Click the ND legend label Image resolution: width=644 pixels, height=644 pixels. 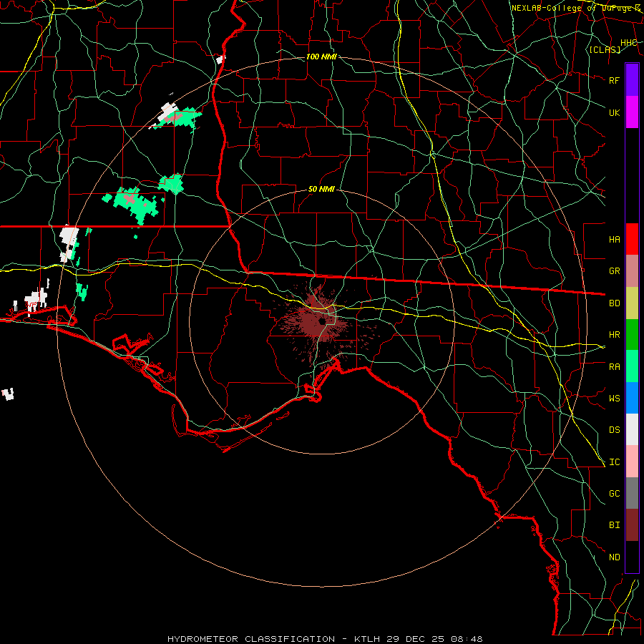(x=614, y=557)
